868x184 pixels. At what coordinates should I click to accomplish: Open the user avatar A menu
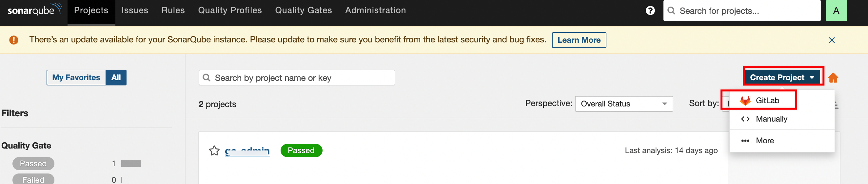836,11
